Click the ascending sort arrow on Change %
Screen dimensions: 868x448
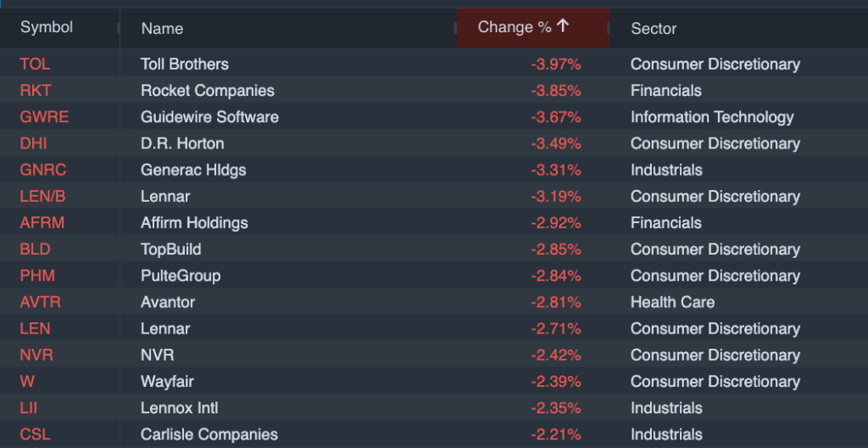click(564, 27)
